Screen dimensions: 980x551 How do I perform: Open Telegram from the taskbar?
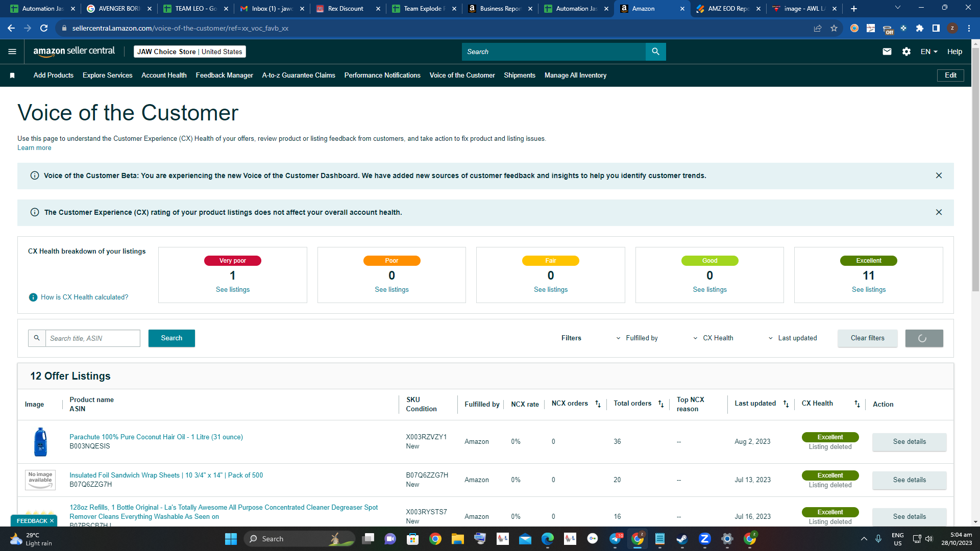click(x=615, y=539)
